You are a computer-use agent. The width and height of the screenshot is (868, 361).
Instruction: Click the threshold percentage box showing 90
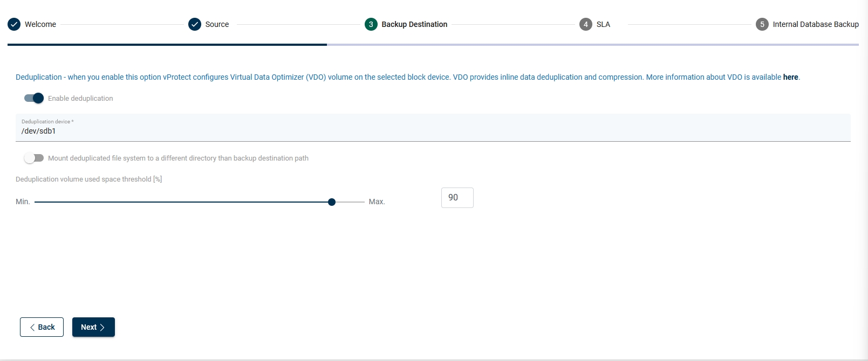[457, 198]
